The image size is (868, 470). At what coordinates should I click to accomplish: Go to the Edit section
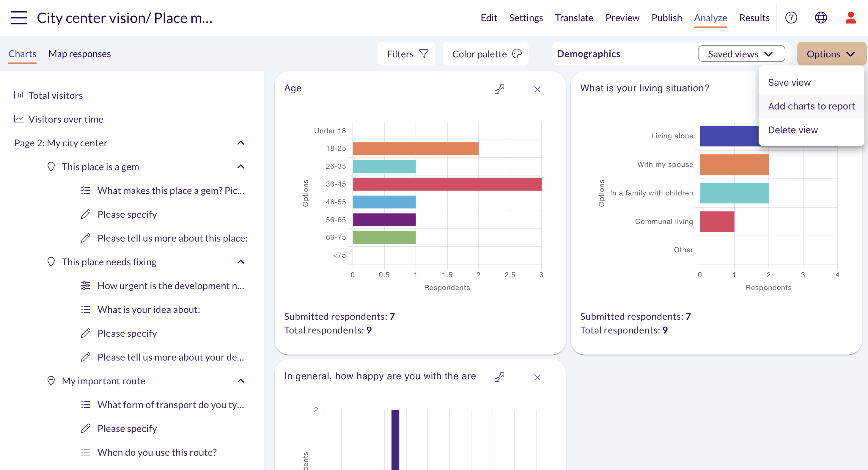[489, 18]
